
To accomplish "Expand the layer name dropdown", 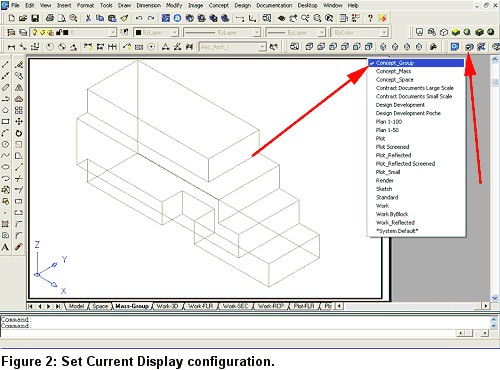I will tap(113, 32).
